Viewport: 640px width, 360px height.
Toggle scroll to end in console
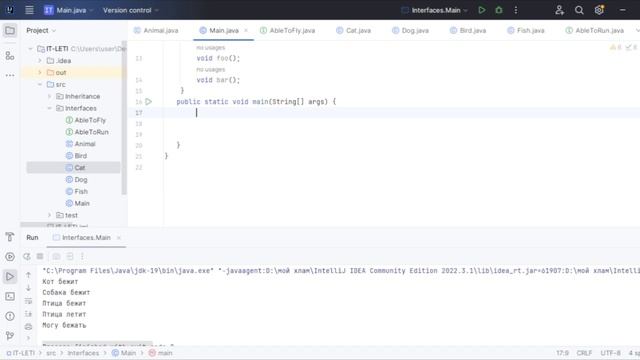[28, 314]
